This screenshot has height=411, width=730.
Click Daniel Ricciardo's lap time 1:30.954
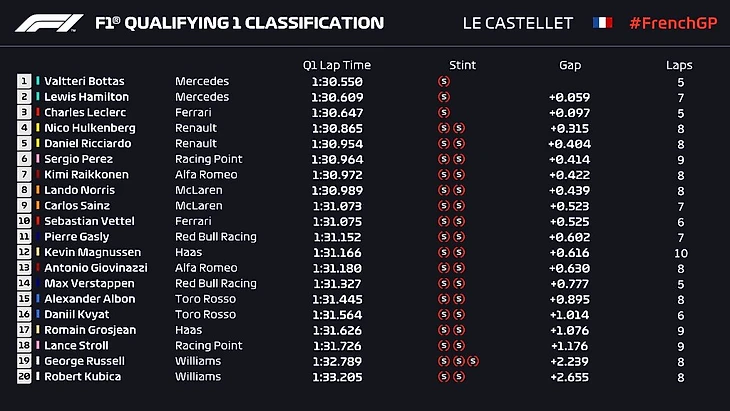pos(336,143)
